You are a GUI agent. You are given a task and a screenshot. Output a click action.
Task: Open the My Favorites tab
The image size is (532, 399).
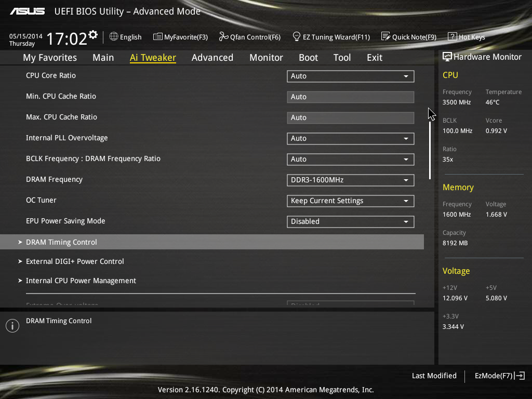[50, 58]
